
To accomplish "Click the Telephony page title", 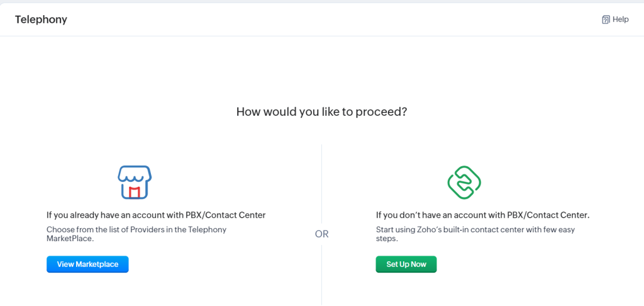I will [x=41, y=20].
